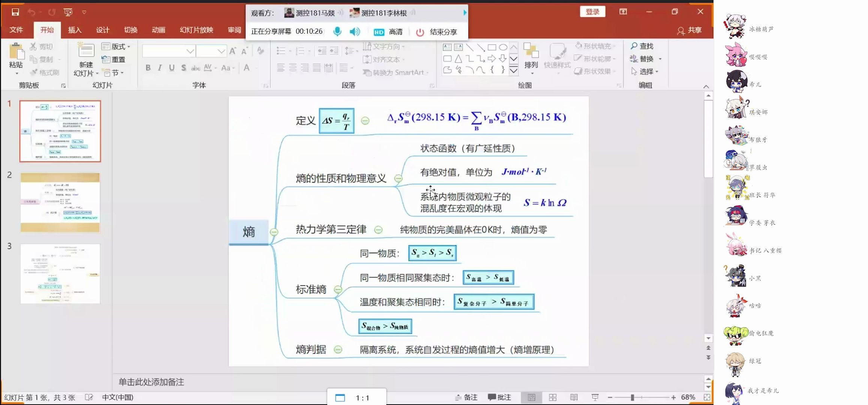Image resolution: width=868 pixels, height=405 pixels.
Task: Toggle Italic formatting
Action: pos(160,68)
